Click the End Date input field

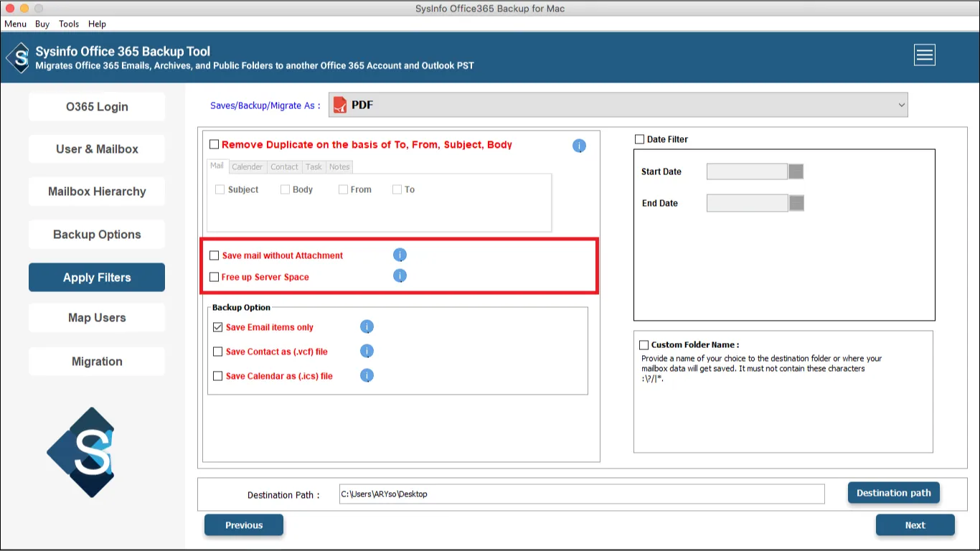tap(747, 203)
